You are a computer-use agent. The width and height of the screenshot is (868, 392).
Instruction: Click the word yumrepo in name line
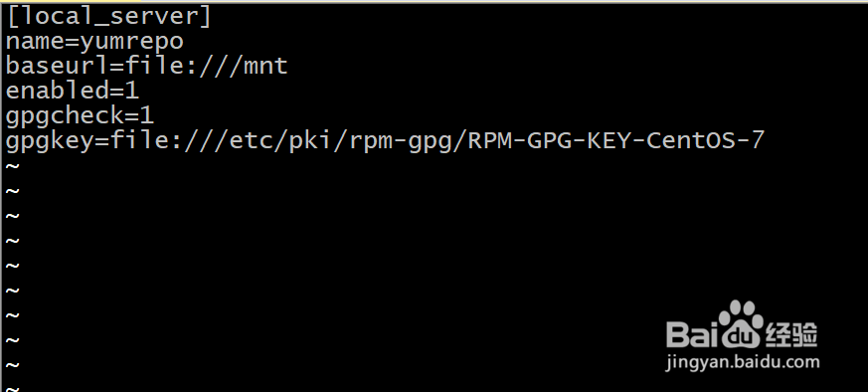pos(132,43)
